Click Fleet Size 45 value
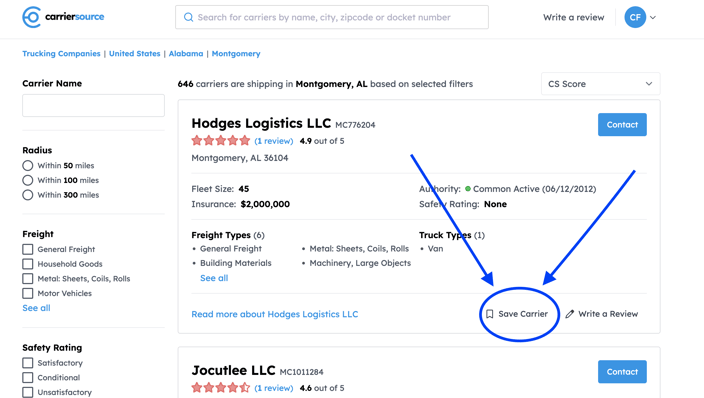This screenshot has height=398, width=704. [244, 189]
